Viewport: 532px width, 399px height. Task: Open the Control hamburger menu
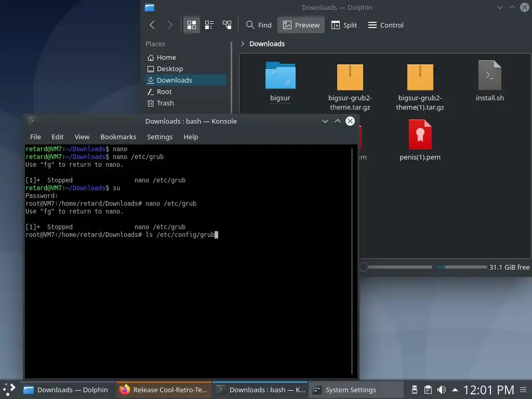tap(386, 25)
